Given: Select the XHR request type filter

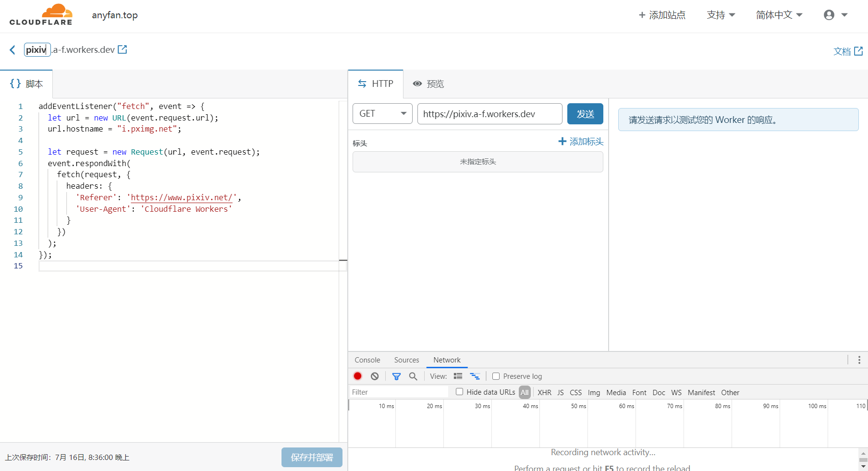Looking at the screenshot, I should 544,393.
